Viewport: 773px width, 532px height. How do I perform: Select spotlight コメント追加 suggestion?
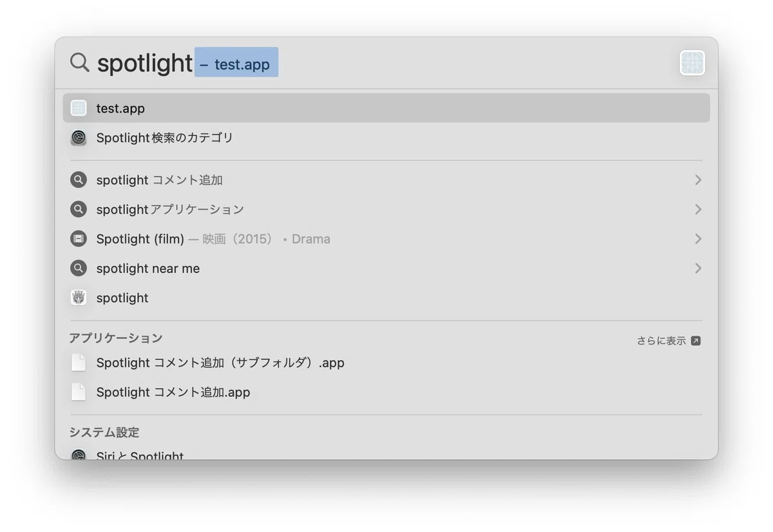pos(386,180)
